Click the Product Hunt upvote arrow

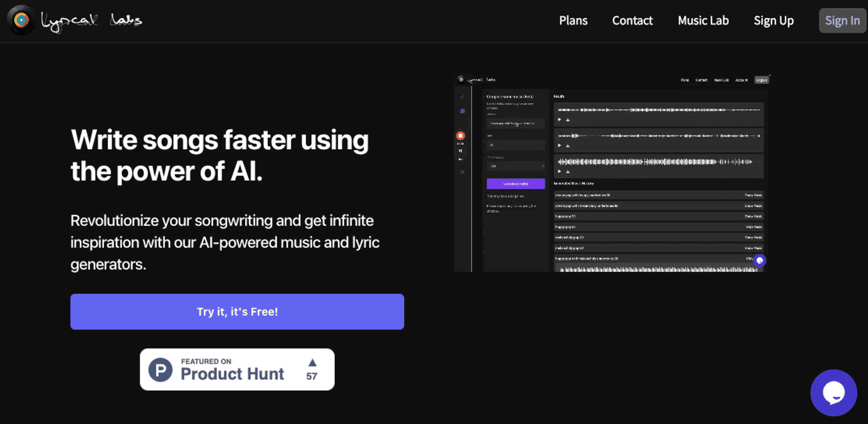(x=312, y=362)
